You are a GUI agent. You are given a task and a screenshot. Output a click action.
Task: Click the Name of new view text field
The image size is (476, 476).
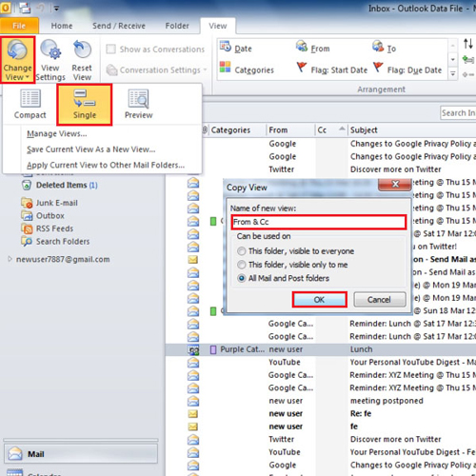pyautogui.click(x=319, y=222)
